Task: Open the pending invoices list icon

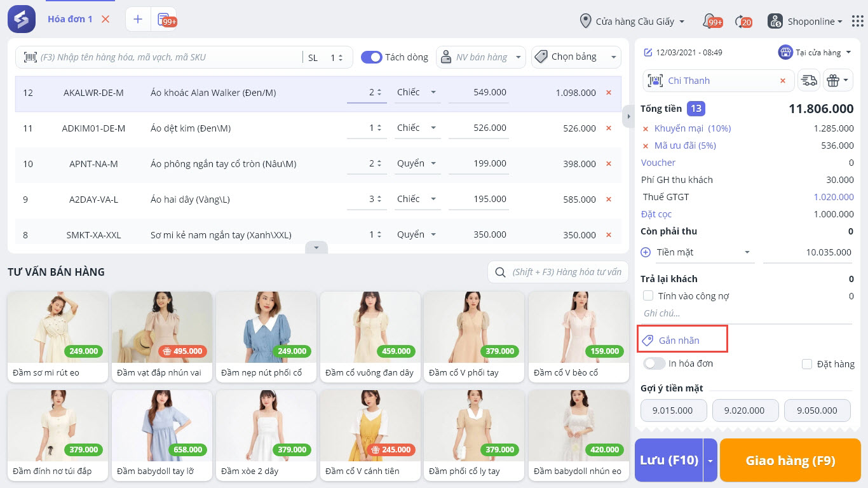Action: pos(164,19)
